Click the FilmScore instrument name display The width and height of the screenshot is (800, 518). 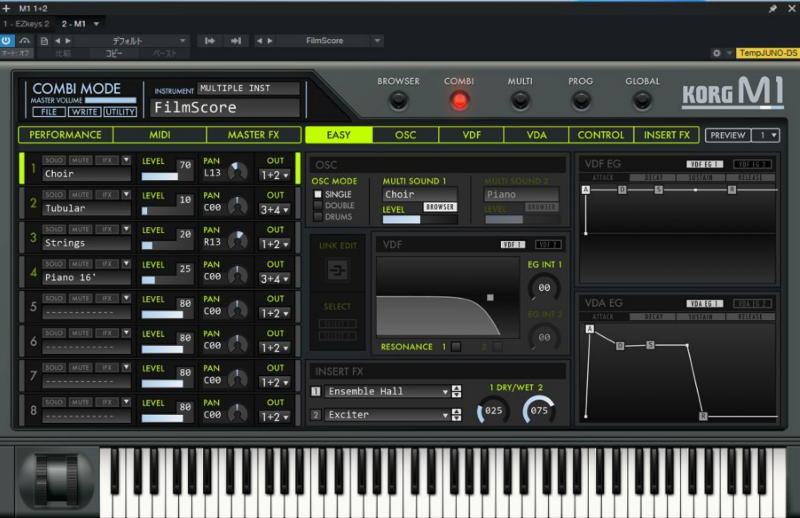tap(225, 107)
